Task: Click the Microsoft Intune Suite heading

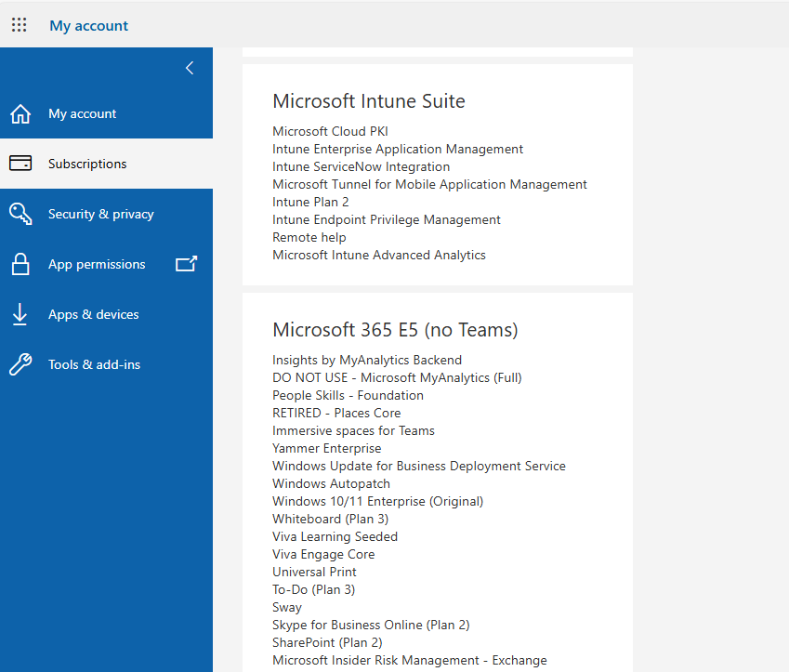Action: pyautogui.click(x=369, y=101)
